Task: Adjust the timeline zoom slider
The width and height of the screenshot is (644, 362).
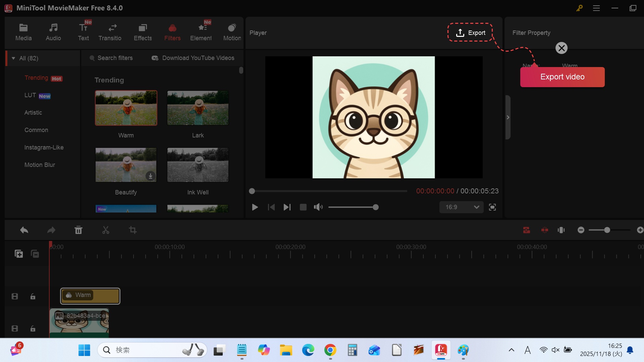Action: point(607,230)
